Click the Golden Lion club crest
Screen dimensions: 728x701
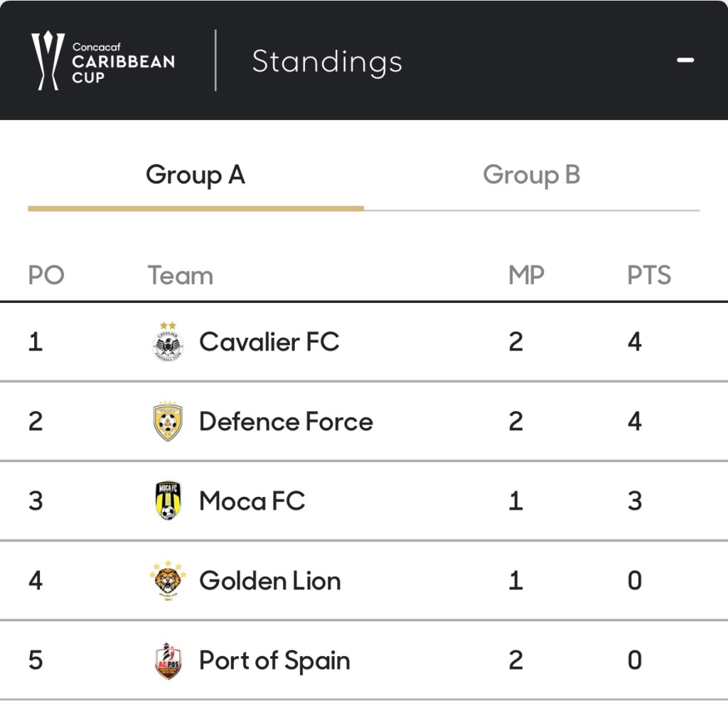click(168, 581)
